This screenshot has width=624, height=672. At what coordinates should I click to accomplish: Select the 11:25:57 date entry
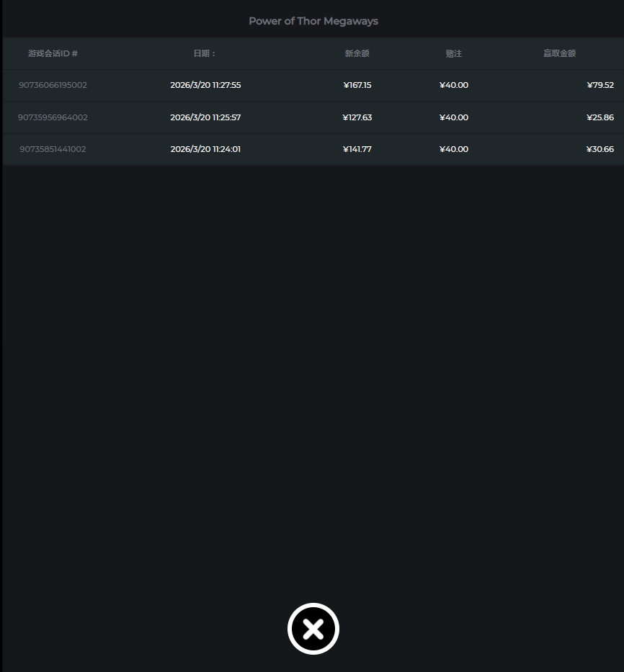point(205,117)
